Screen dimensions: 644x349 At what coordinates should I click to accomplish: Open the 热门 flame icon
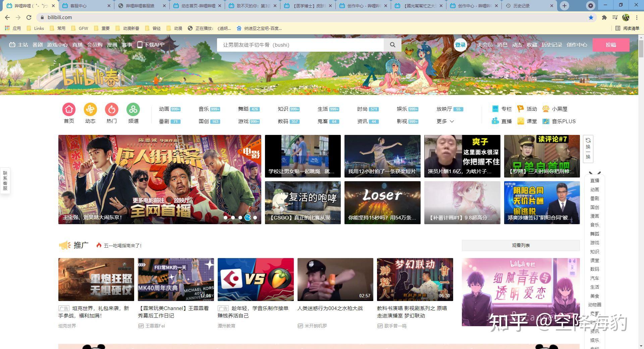[112, 109]
